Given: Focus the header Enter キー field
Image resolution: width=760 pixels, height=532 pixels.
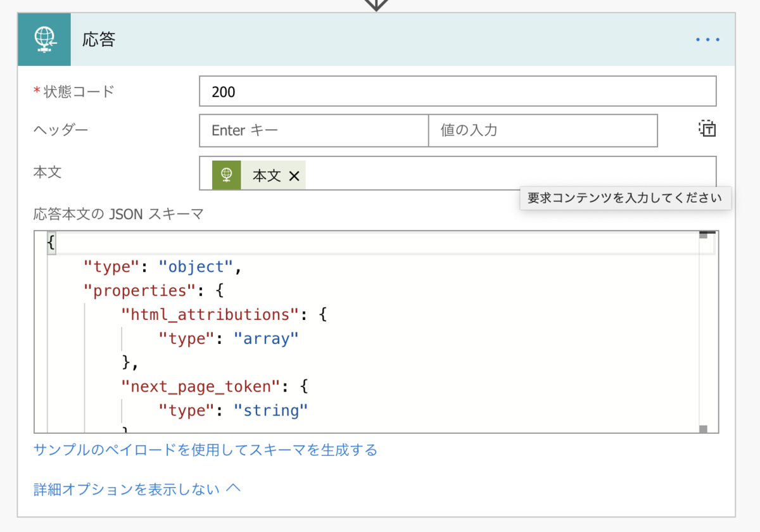Looking at the screenshot, I should click(314, 130).
